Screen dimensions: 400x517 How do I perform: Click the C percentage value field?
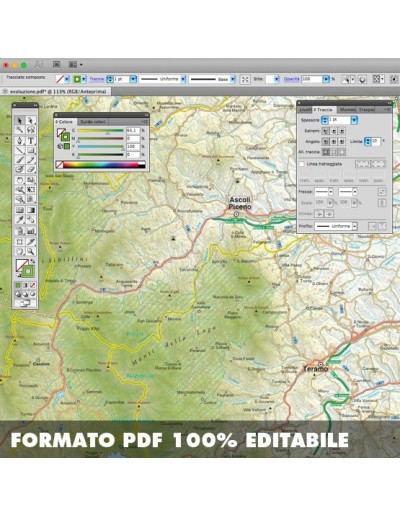pos(133,131)
